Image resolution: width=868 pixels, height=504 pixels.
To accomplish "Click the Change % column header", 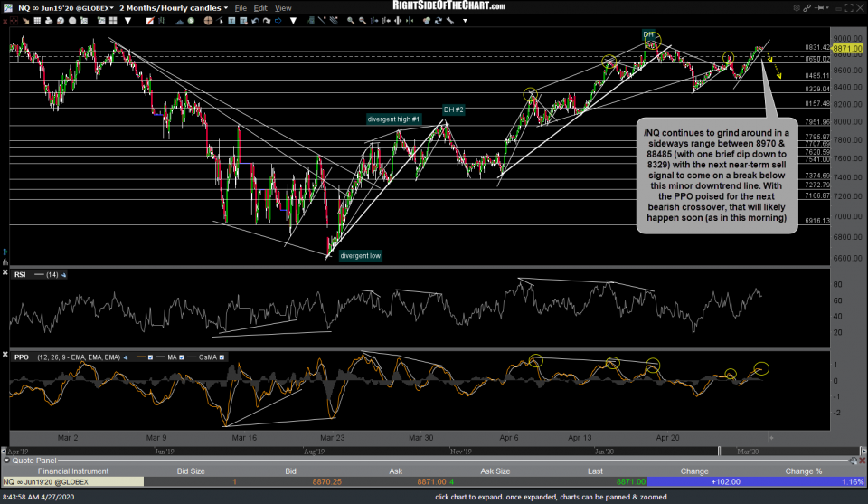I will 803,471.
